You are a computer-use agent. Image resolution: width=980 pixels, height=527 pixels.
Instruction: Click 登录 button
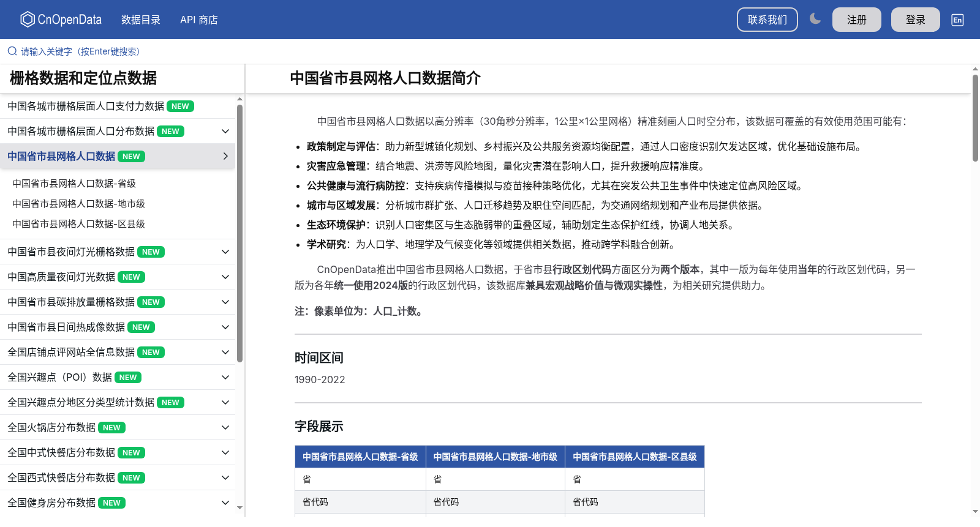click(916, 20)
